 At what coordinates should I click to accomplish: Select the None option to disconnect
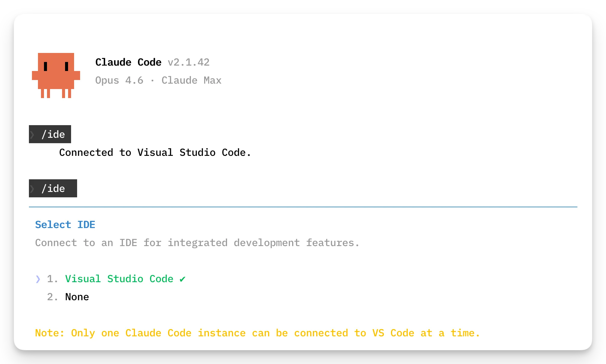coord(77,297)
